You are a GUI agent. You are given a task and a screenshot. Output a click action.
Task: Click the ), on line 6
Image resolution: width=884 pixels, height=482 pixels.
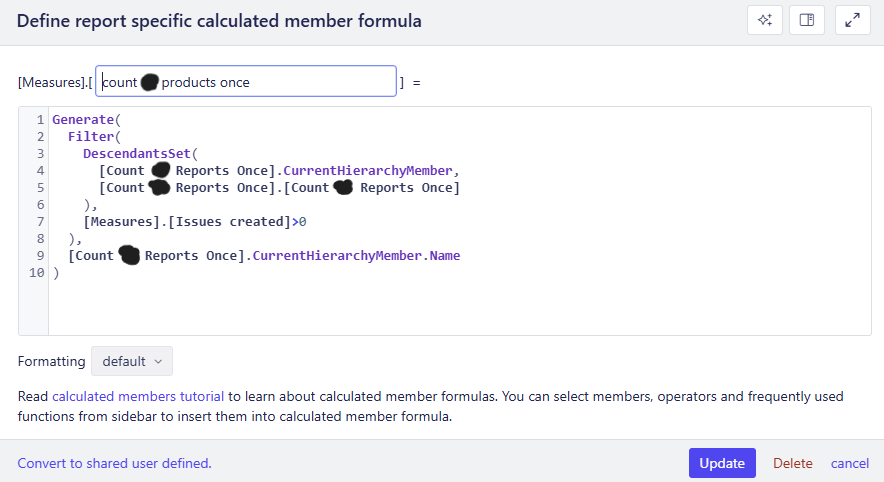[x=90, y=205]
